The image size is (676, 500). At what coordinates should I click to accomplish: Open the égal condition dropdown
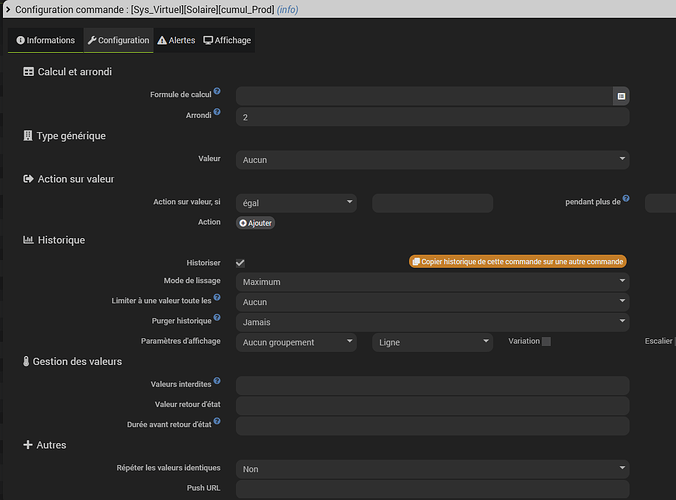point(296,203)
